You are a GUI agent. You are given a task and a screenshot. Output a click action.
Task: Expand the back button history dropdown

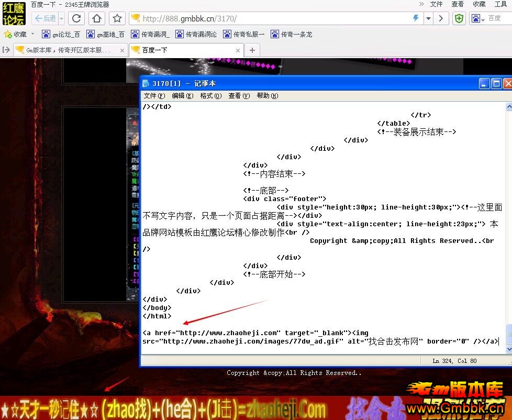(62, 18)
